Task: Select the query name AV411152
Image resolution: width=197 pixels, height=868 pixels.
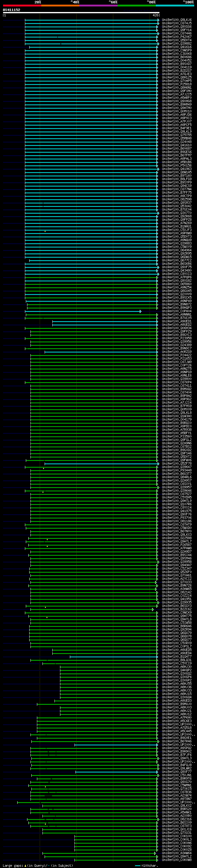Action: tap(11, 10)
